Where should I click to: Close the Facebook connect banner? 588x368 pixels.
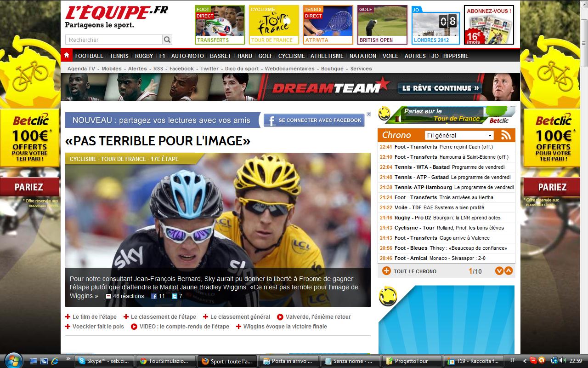point(368,115)
